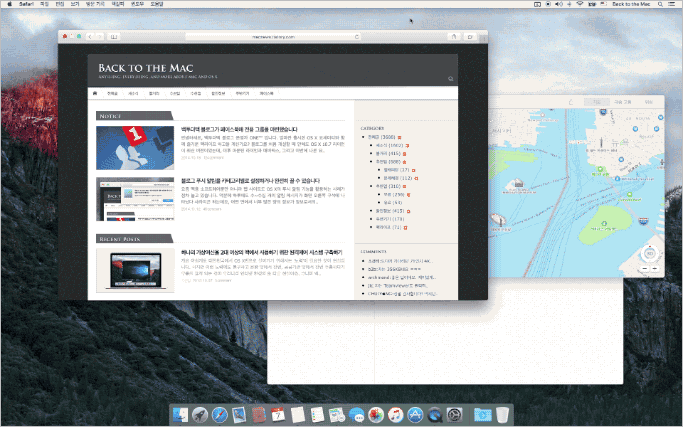The height and width of the screenshot is (427, 683).
Task: Open the recent post title about virtual machines
Action: click(x=262, y=252)
